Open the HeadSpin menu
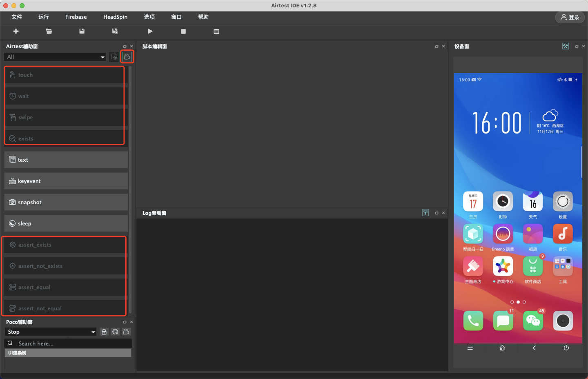The height and width of the screenshot is (379, 588). [x=115, y=17]
